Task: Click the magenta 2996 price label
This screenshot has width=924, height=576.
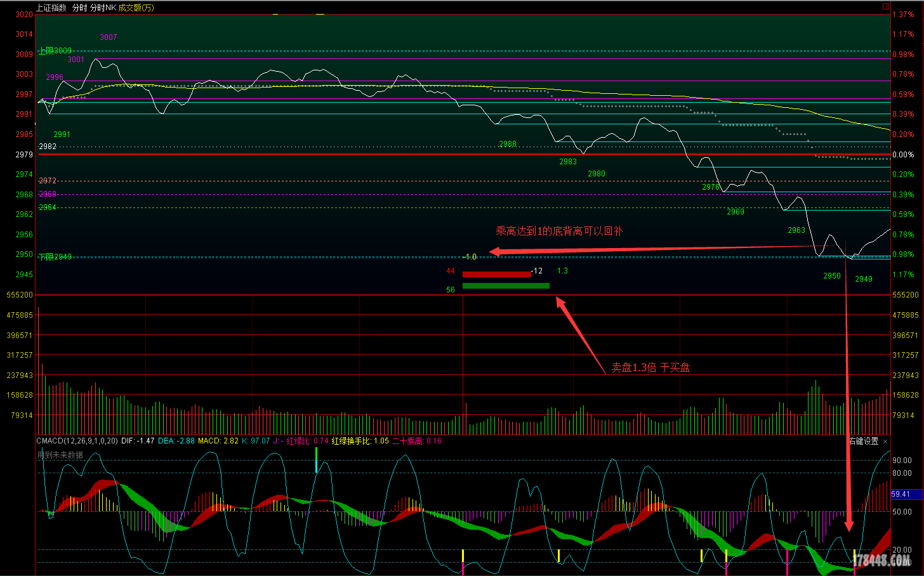Action: coord(55,77)
